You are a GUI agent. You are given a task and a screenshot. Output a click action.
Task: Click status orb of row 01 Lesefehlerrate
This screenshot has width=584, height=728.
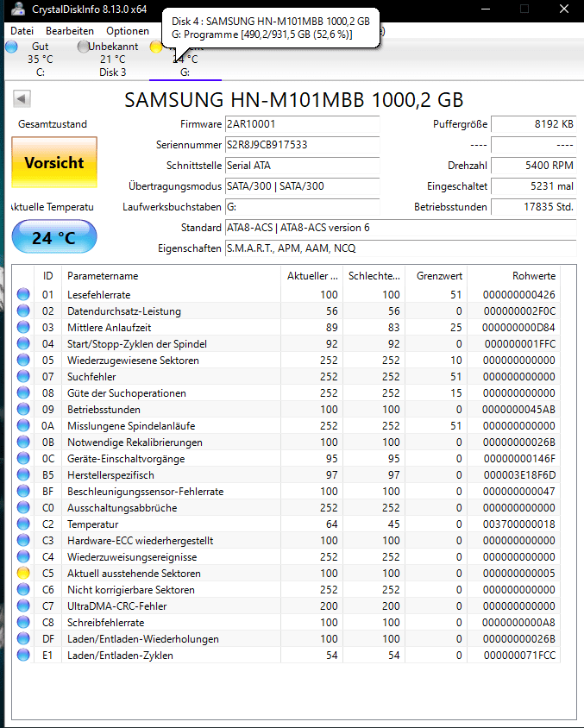pyautogui.click(x=23, y=294)
